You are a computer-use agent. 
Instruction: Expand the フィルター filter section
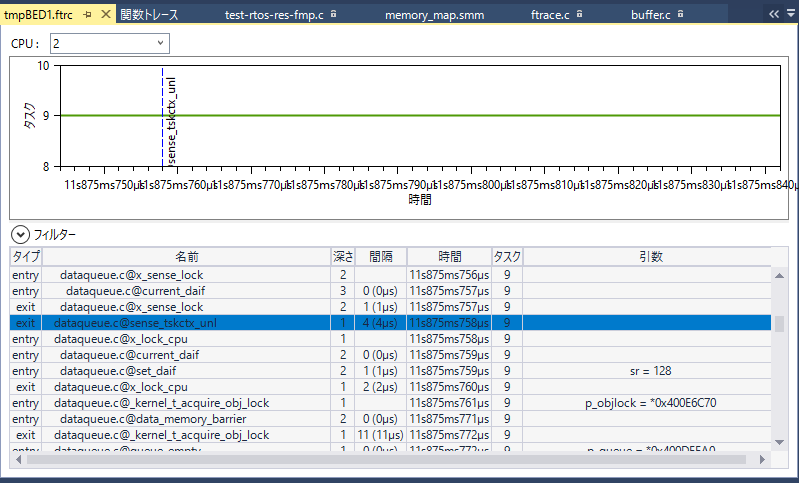(19, 234)
